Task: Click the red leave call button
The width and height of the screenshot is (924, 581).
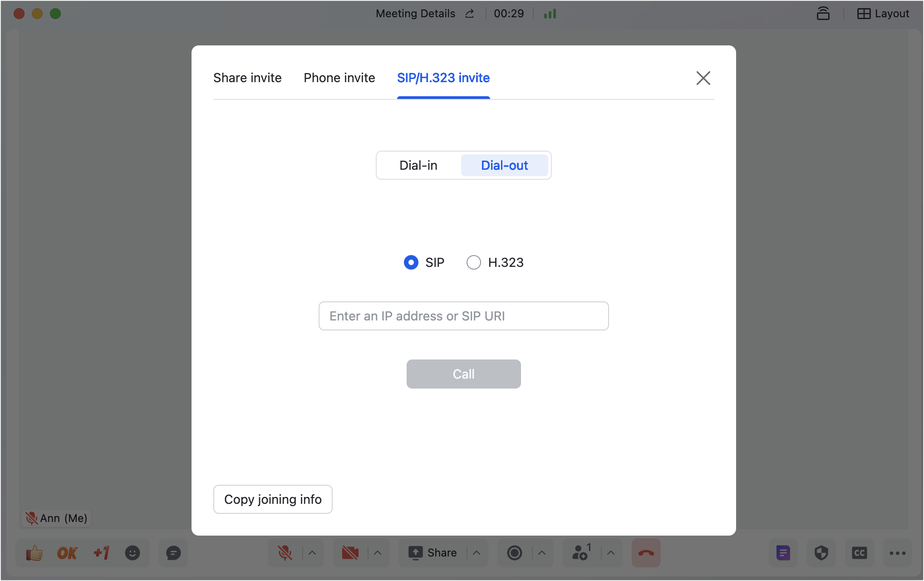Action: 646,553
